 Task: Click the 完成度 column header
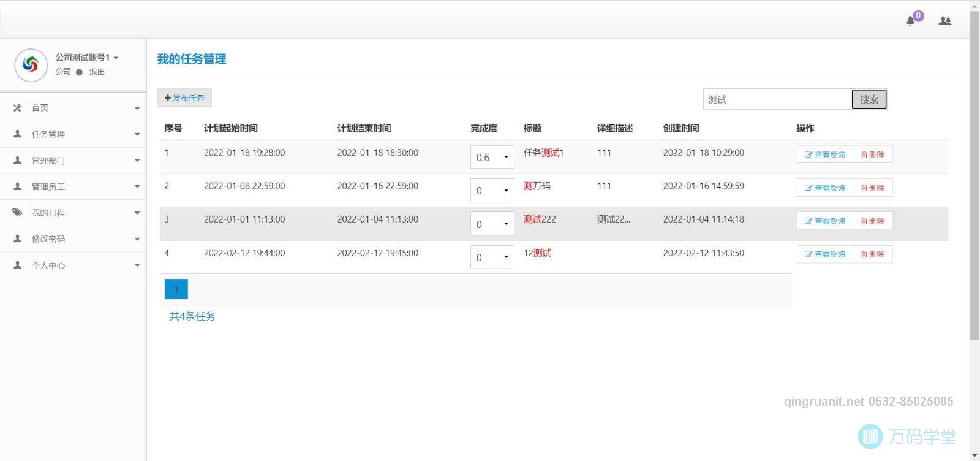(x=484, y=128)
